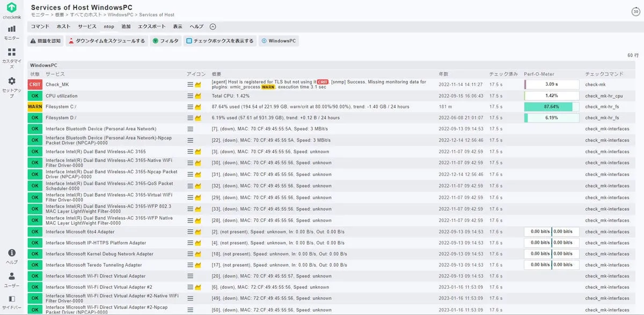Open graph icon for IP-HTTPS Platform Adapter
Viewport: 644px width, 315px height.
point(198,243)
